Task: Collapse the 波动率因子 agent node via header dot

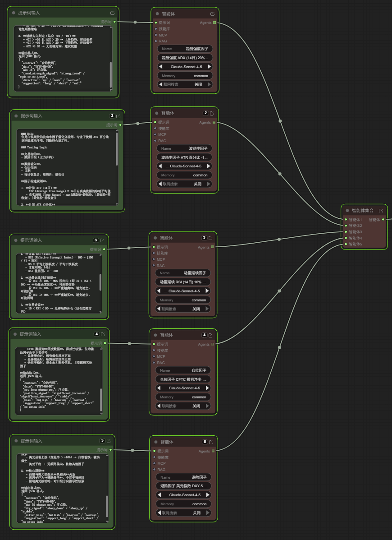Action: point(156,113)
